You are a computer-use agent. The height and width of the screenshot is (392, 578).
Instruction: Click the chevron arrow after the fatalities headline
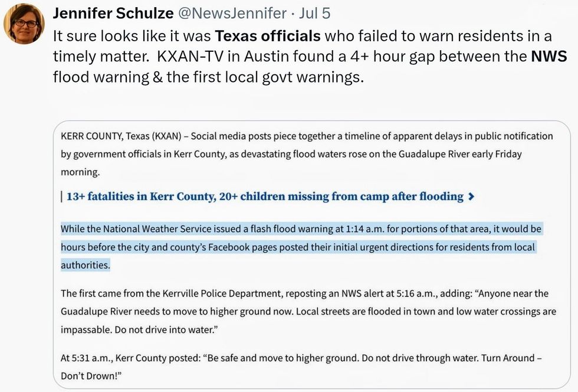pyautogui.click(x=471, y=197)
